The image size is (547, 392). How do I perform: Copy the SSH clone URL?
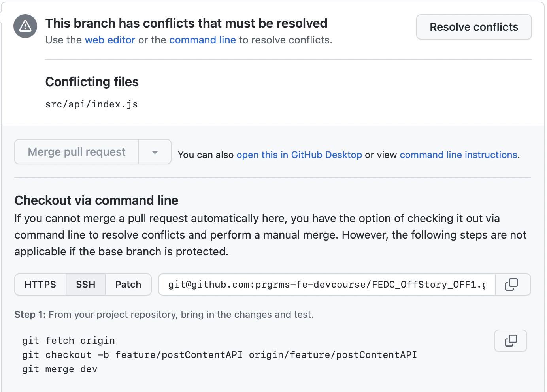click(512, 285)
